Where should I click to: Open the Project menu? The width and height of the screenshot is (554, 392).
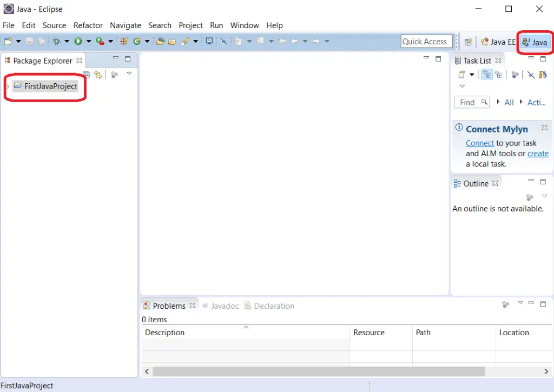coord(190,25)
